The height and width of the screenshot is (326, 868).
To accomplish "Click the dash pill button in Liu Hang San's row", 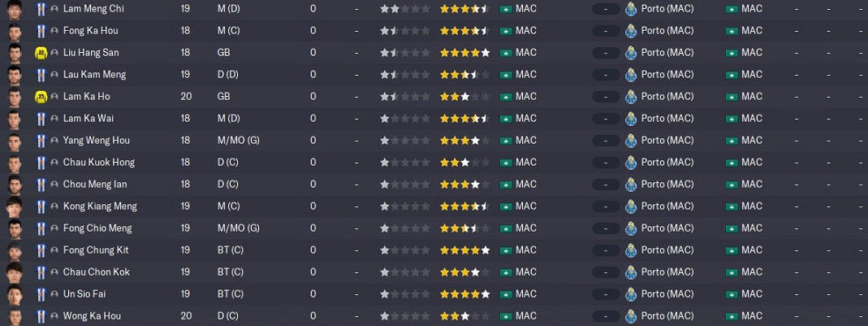I will (605, 53).
